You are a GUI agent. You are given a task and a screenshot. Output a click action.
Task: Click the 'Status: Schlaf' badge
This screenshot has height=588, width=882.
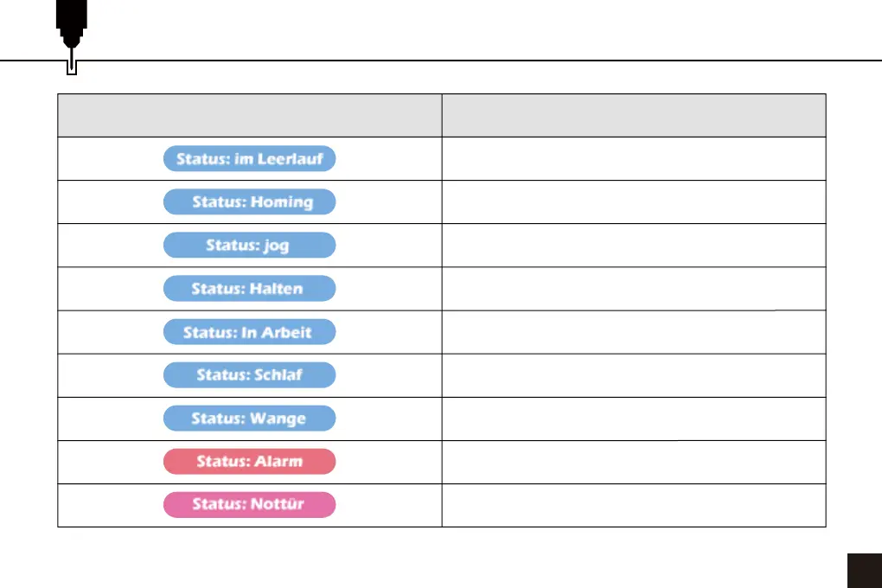(x=249, y=375)
